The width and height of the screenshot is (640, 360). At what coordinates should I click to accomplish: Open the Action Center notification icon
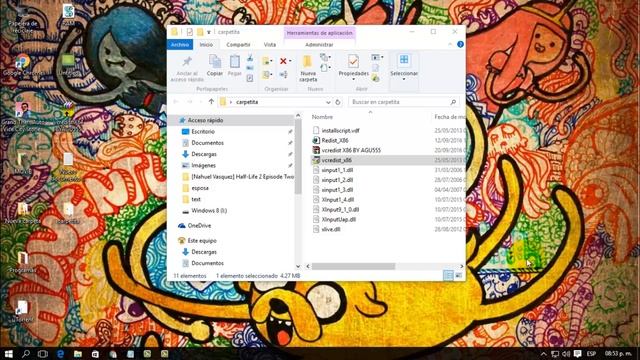click(577, 353)
